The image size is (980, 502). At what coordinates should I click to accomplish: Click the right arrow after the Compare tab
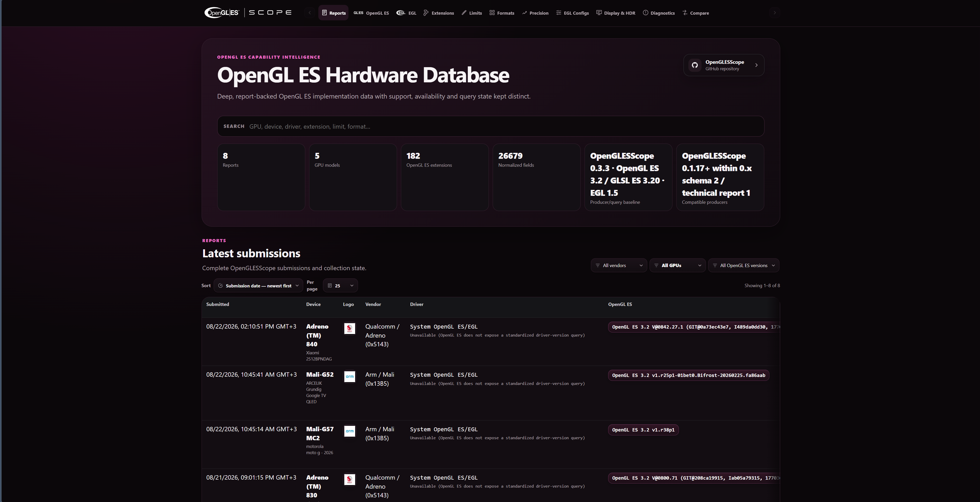774,13
